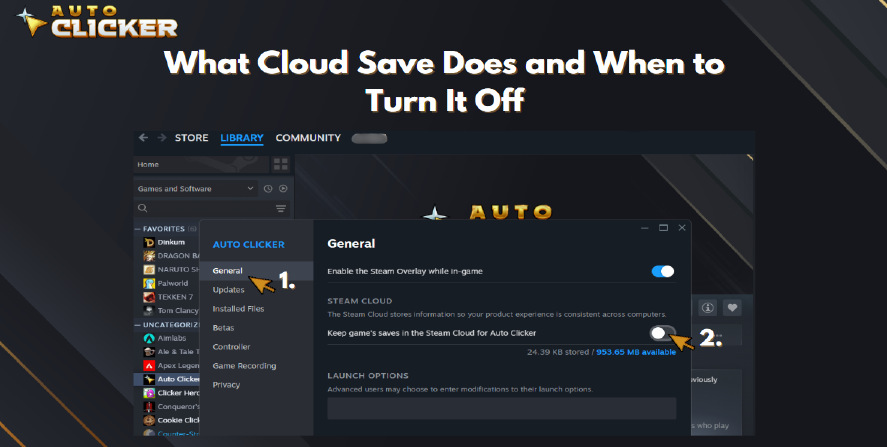The width and height of the screenshot is (887, 447).
Task: Open the Updates settings section
Action: 229,290
